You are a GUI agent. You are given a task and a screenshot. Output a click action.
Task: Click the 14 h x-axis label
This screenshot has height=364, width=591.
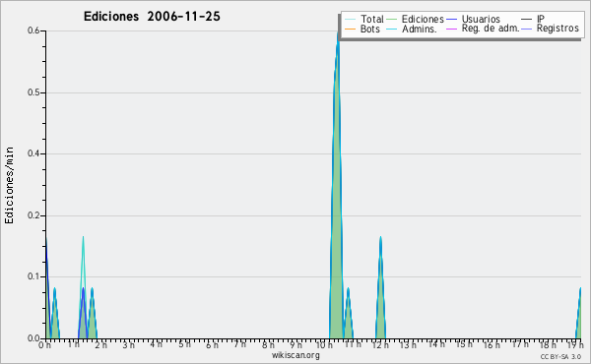436,344
